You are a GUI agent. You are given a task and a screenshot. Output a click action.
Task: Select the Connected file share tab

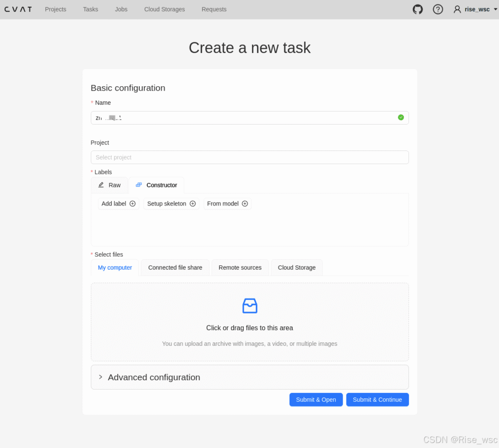coord(175,268)
